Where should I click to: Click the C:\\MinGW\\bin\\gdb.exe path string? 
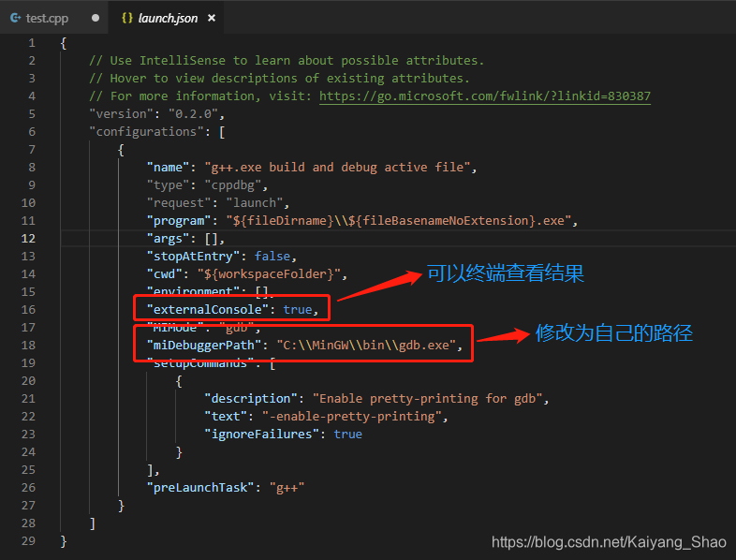(x=366, y=346)
